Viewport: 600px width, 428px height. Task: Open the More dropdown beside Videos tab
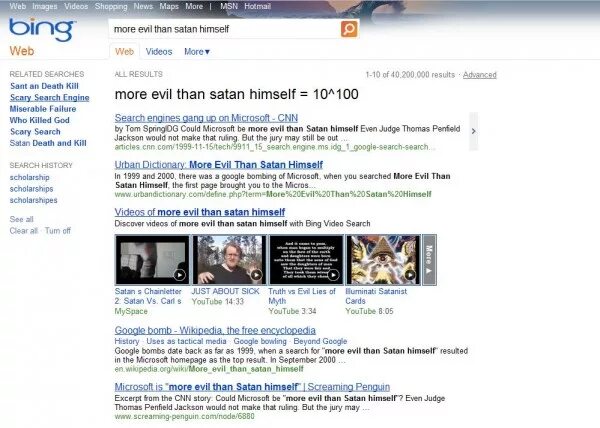pos(197,52)
